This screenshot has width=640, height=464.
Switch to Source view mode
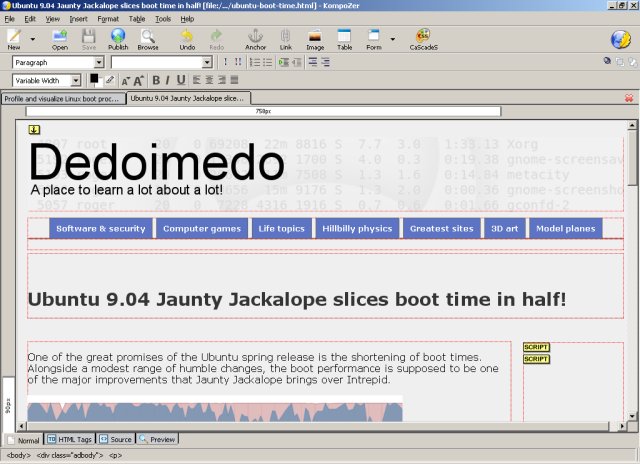(116, 439)
